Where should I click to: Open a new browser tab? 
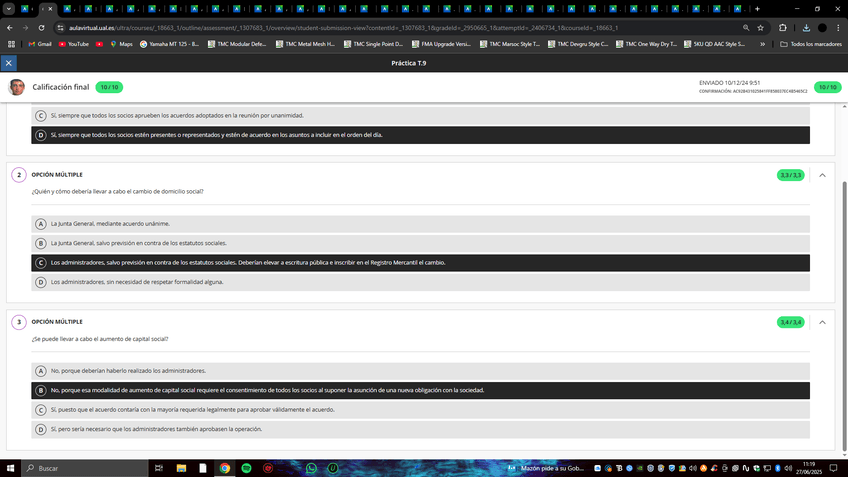click(x=756, y=8)
